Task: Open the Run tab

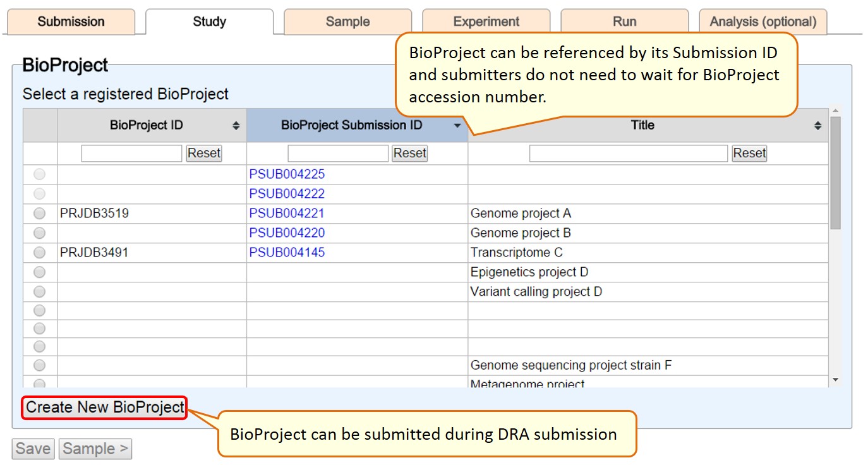Action: pyautogui.click(x=624, y=22)
